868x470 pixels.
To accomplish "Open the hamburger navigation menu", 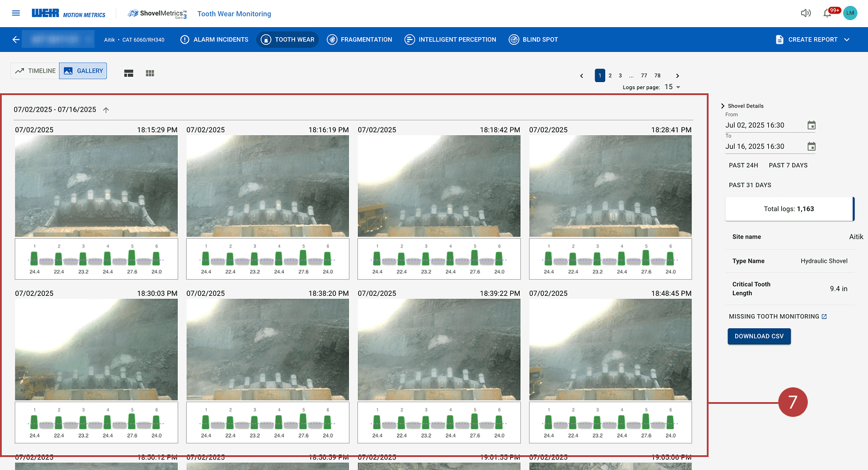I will (16, 13).
